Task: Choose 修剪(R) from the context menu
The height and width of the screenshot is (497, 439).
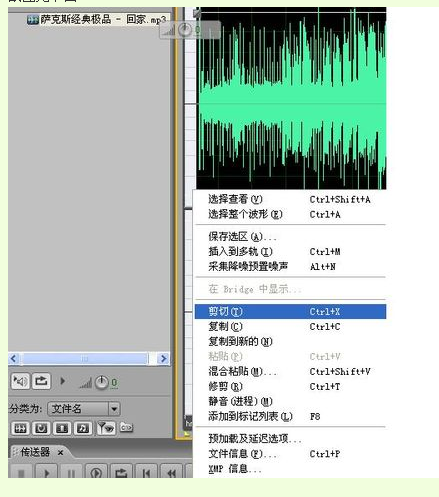Action: pos(290,386)
